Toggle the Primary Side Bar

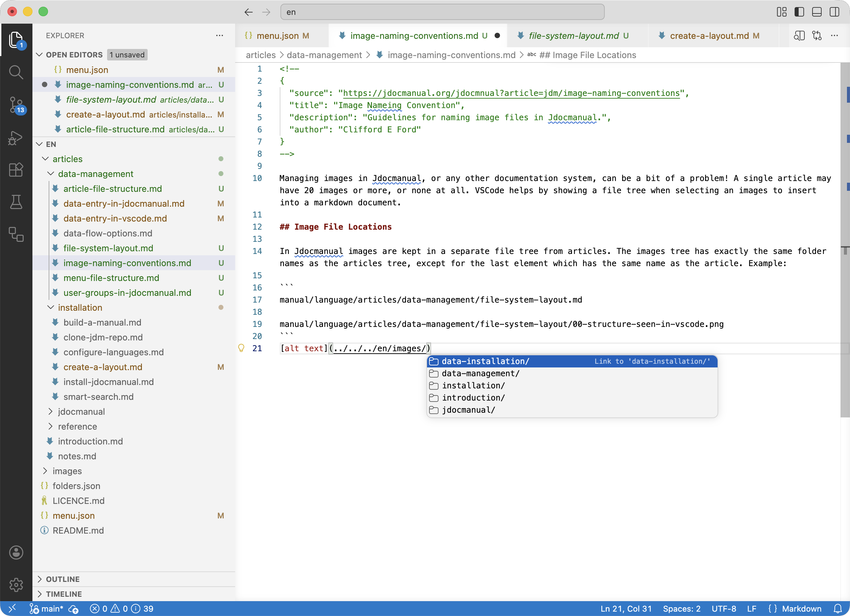click(799, 12)
